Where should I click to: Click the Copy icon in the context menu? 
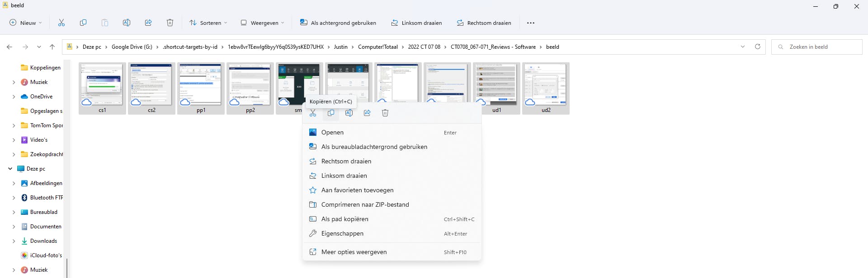click(331, 113)
